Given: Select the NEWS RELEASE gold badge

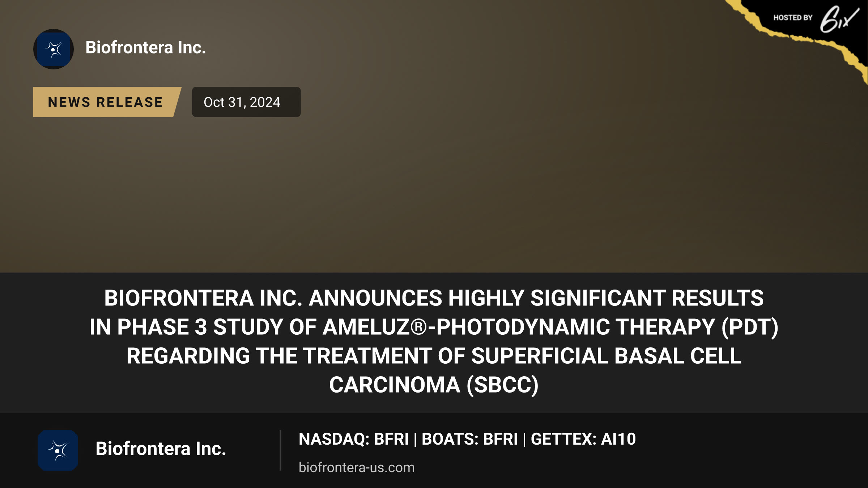Looking at the screenshot, I should pos(107,102).
